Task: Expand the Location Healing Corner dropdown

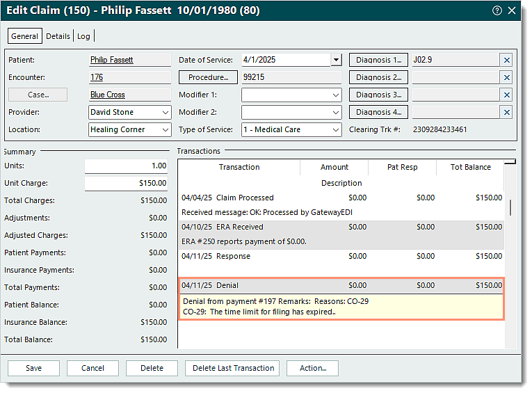Action: tap(166, 129)
